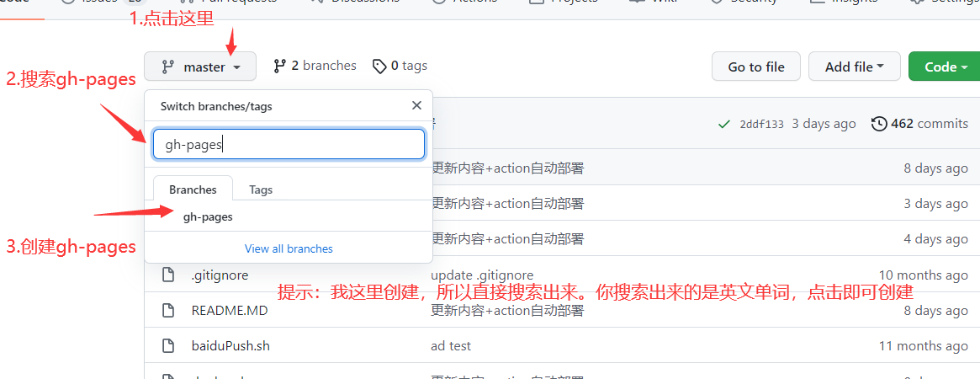
Task: Click the history clock icon beside 462 commits
Action: pyautogui.click(x=879, y=124)
